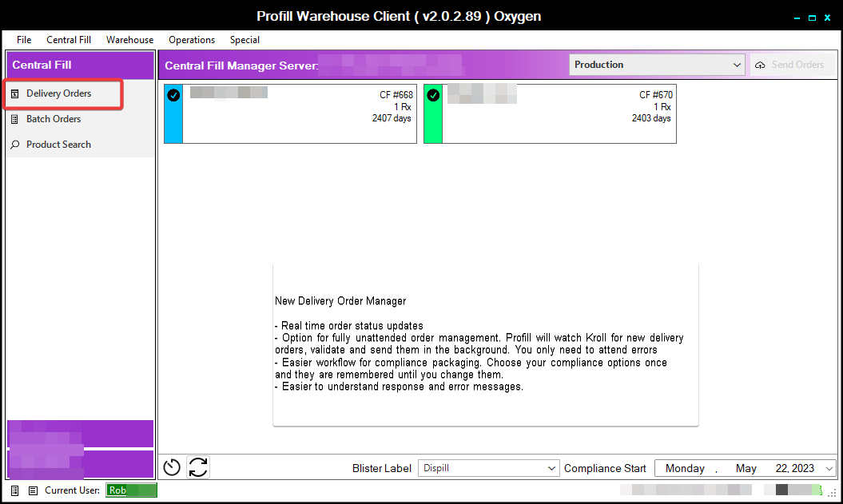The image size is (843, 504).
Task: Open the Blister Label Dispill dropdown
Action: tap(488, 468)
